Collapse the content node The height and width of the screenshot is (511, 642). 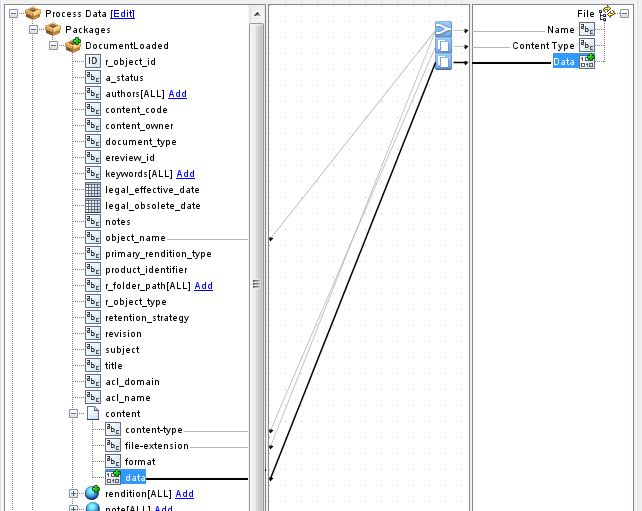coord(73,414)
